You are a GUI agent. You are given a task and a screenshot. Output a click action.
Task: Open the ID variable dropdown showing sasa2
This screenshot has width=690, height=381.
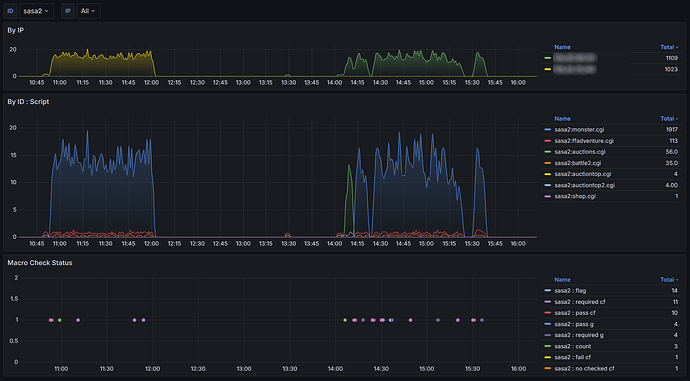pyautogui.click(x=36, y=11)
